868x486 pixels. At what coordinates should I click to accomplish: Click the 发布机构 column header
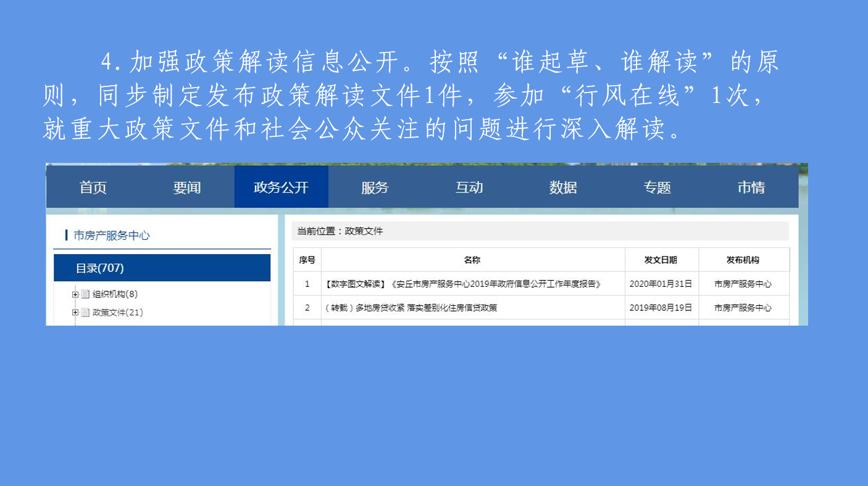point(743,260)
